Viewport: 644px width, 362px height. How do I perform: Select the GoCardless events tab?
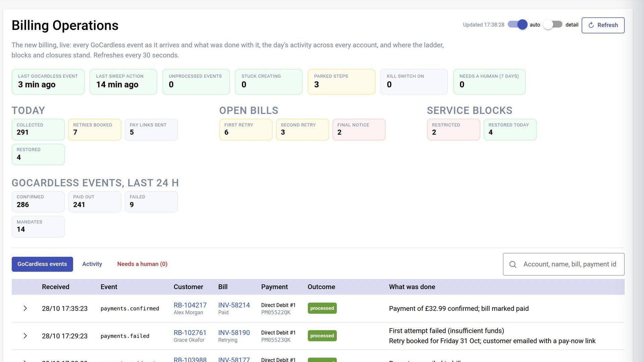tap(42, 264)
